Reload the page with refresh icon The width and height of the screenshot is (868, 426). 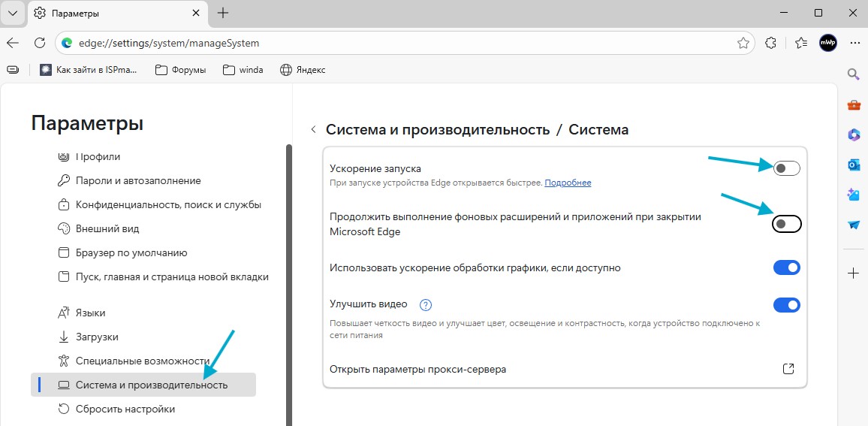tap(39, 43)
